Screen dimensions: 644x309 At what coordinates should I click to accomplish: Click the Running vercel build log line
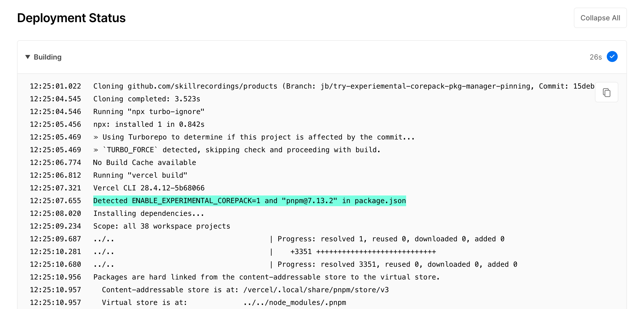pyautogui.click(x=140, y=175)
